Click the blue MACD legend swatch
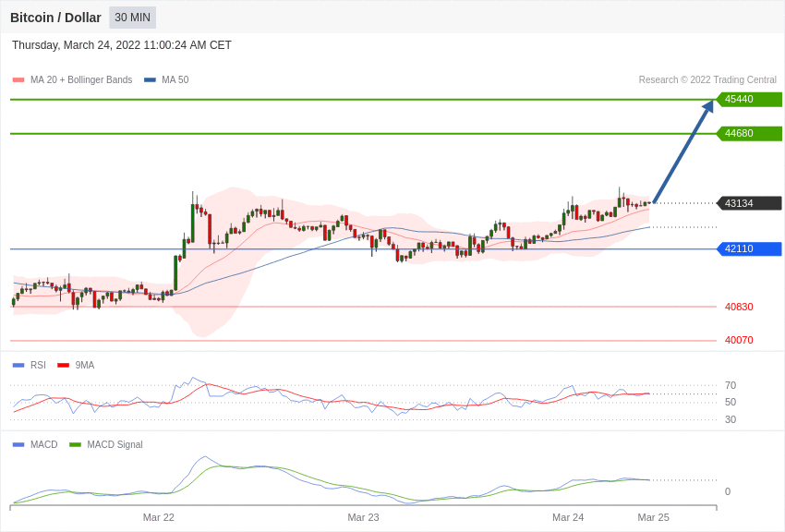785x532 pixels. 18,444
